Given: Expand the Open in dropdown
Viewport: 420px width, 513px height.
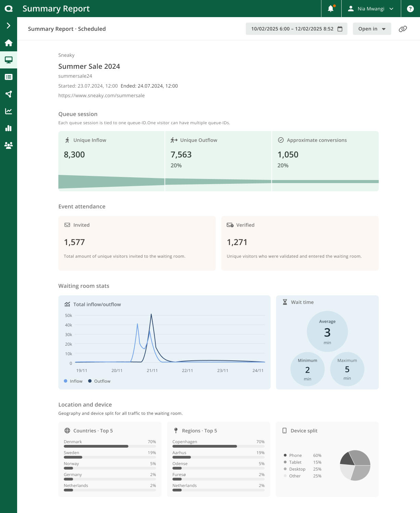Looking at the screenshot, I should [x=372, y=29].
